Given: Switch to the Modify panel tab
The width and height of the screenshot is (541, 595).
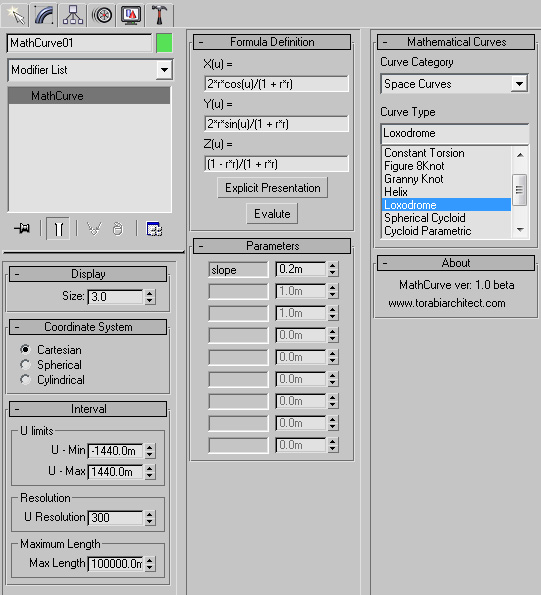Looking at the screenshot, I should 44,15.
